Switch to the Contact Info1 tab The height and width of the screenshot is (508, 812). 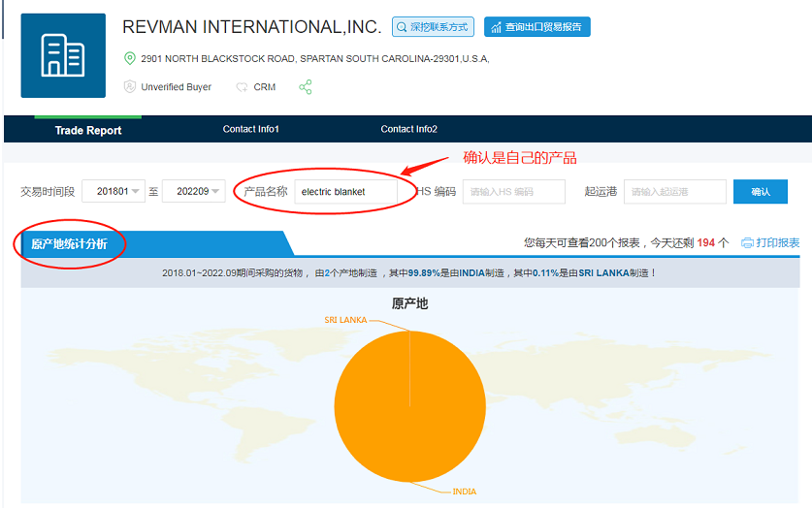click(250, 129)
